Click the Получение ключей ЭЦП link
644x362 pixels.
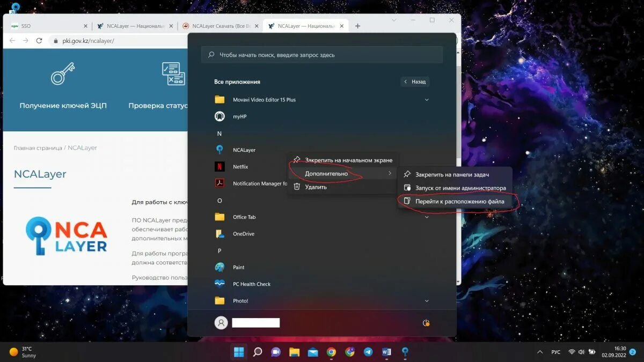pyautogui.click(x=63, y=106)
